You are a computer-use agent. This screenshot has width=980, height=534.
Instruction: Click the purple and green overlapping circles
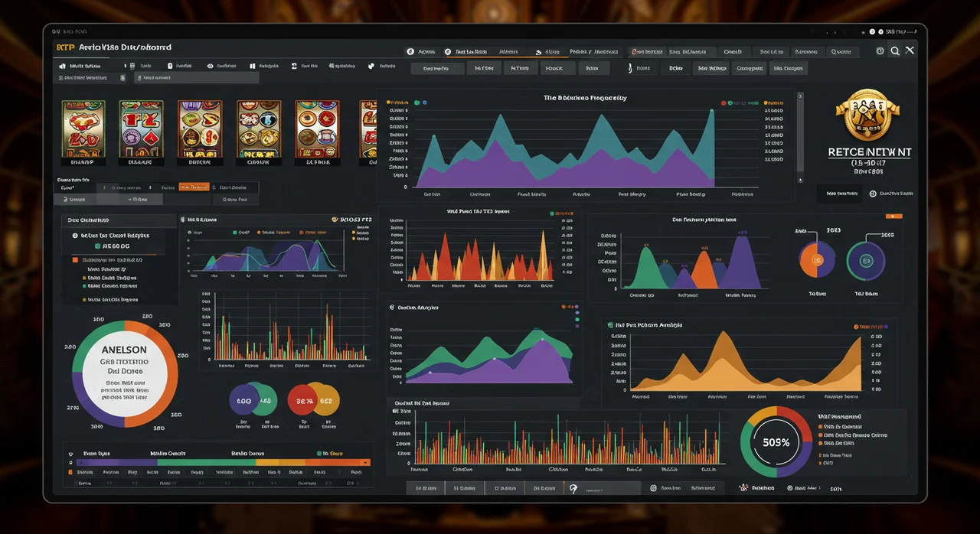[x=253, y=400]
